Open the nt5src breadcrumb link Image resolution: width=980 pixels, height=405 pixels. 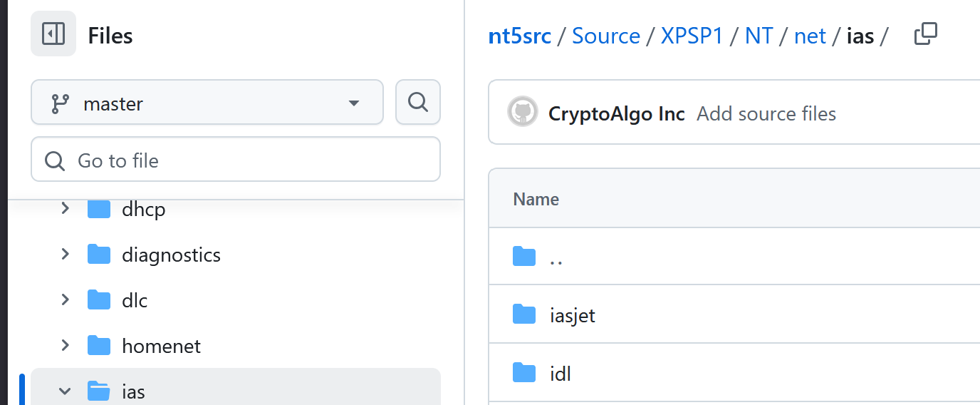pos(519,36)
